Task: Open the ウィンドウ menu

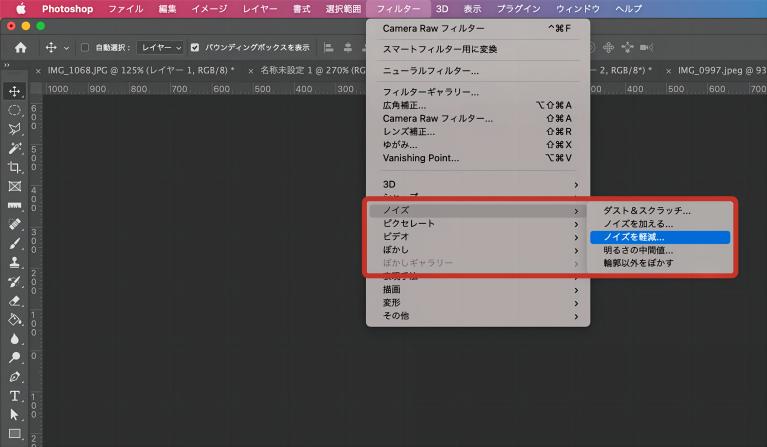Action: coord(578,9)
